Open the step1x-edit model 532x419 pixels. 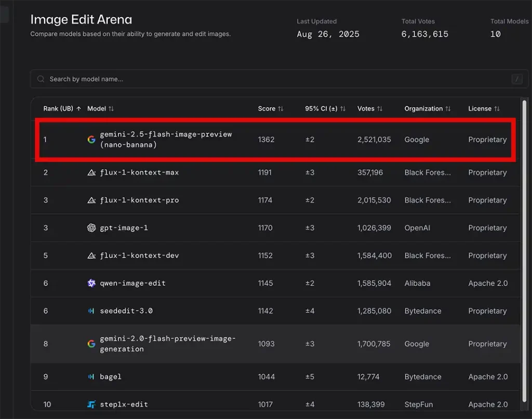(124, 404)
